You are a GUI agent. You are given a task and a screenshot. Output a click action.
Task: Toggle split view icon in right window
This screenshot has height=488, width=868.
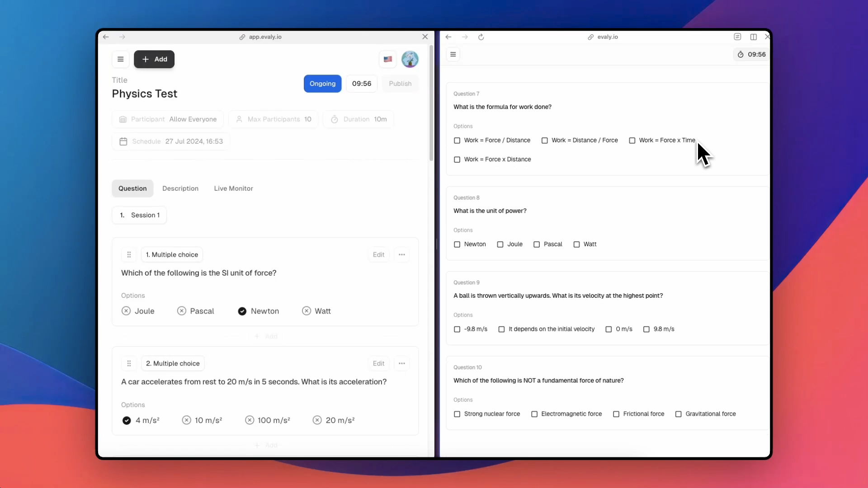(753, 37)
